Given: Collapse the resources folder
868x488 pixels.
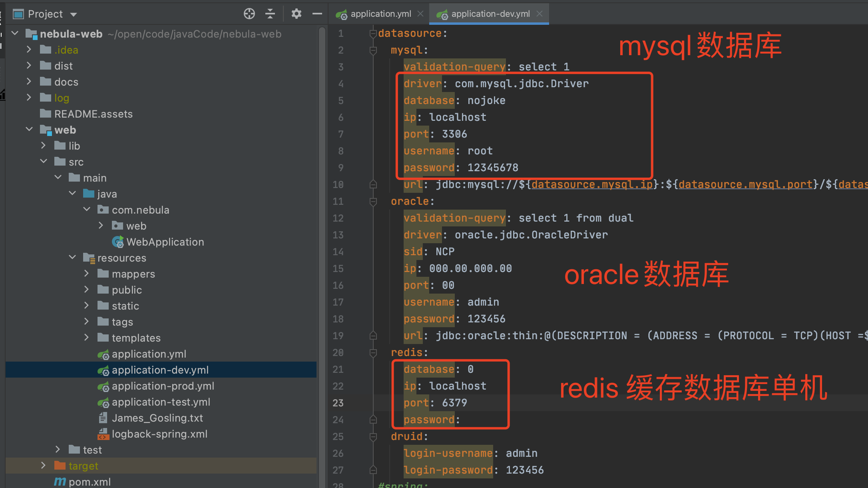Looking at the screenshot, I should [72, 258].
